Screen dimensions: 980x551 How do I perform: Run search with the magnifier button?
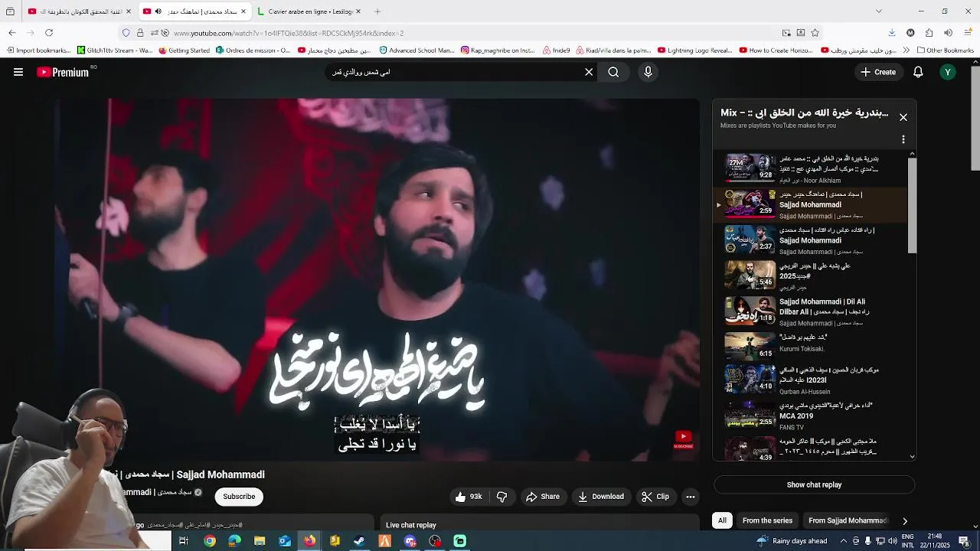pos(613,72)
